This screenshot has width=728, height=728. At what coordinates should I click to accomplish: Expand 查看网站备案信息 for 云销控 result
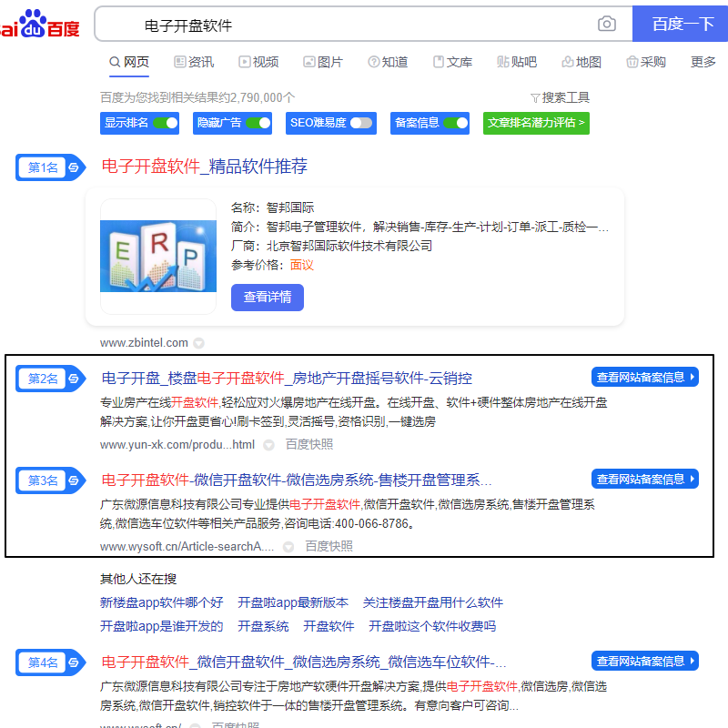point(645,377)
